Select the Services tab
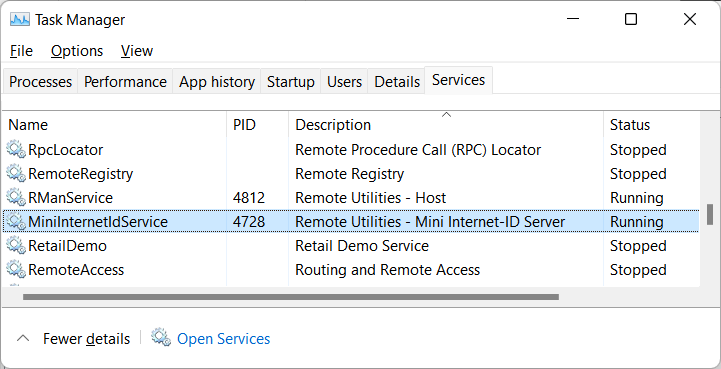 (458, 80)
